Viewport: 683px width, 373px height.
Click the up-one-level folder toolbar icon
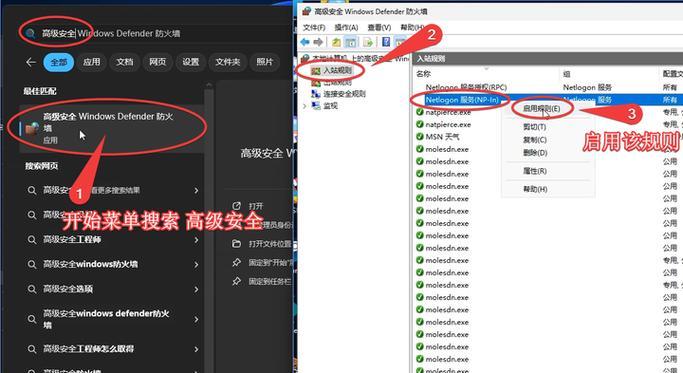tap(336, 42)
